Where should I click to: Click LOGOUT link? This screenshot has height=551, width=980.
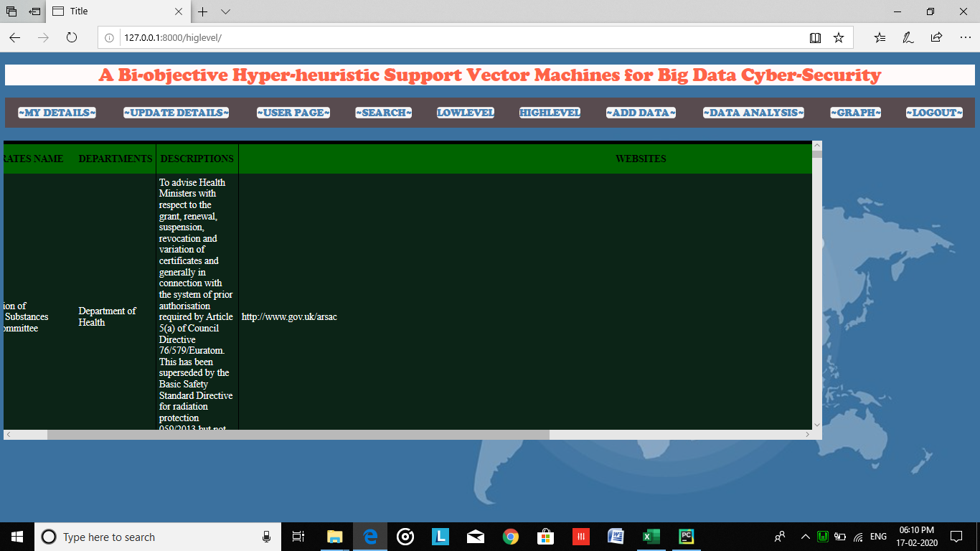934,113
